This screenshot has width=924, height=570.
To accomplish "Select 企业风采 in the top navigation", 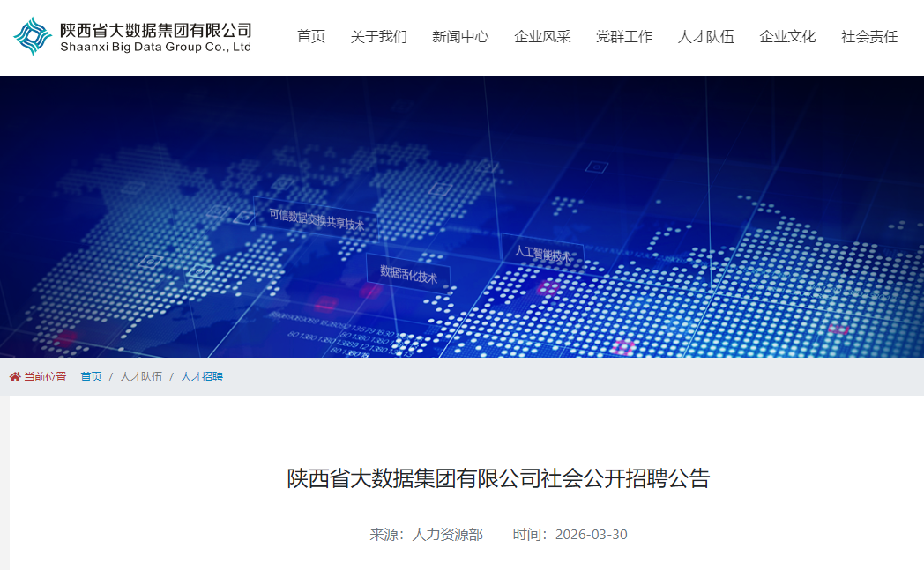I will click(x=543, y=36).
